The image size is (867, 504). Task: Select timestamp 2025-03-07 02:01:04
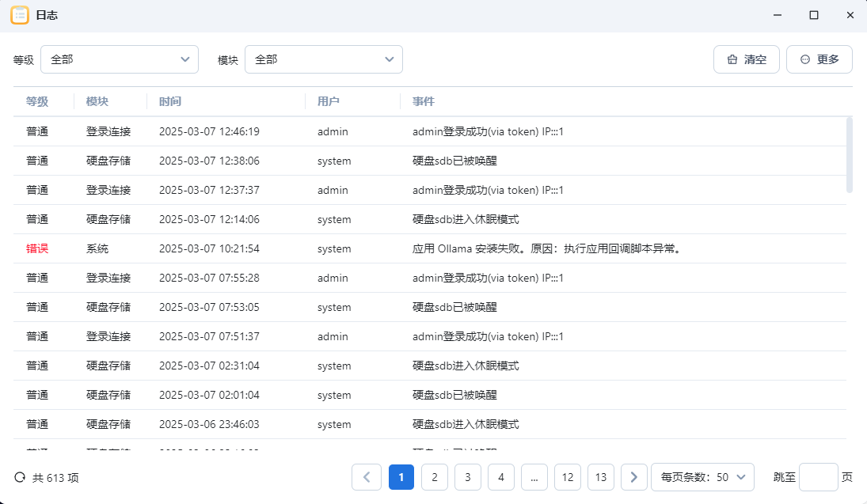pyautogui.click(x=209, y=395)
